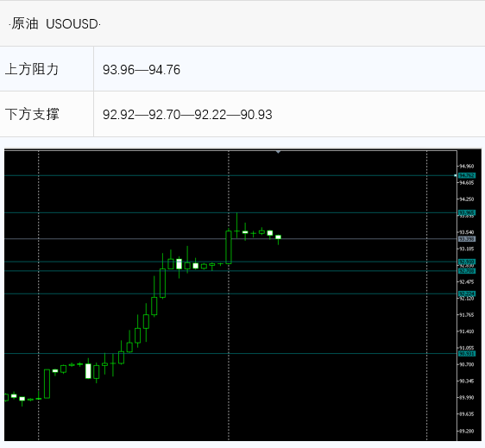Click the gray 93.398 current price tag

tap(466, 239)
